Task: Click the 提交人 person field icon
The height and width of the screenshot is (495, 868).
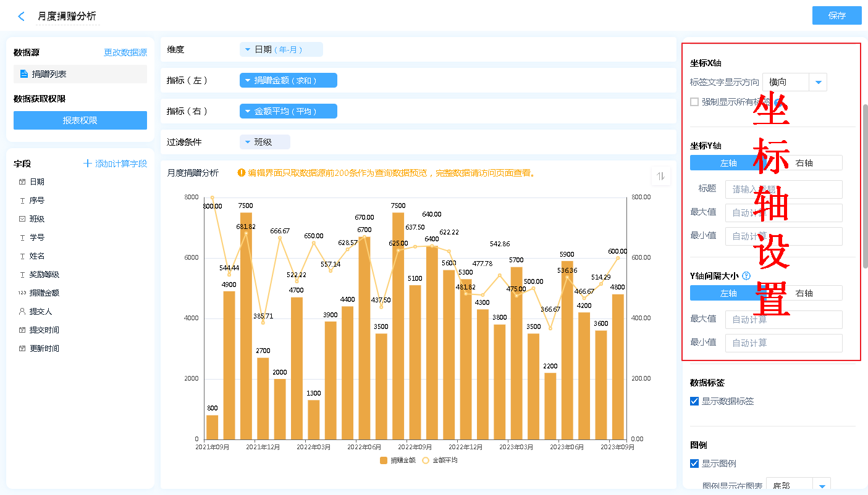Action: click(x=22, y=312)
